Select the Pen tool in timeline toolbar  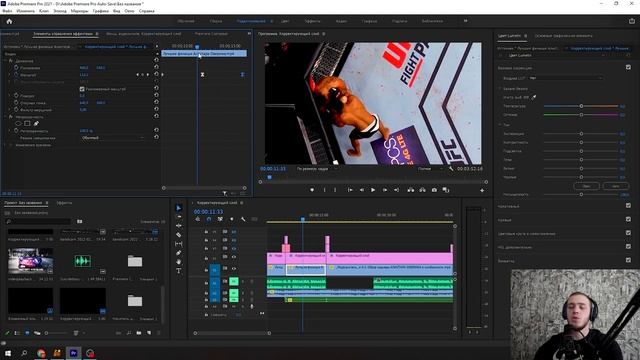178,253
